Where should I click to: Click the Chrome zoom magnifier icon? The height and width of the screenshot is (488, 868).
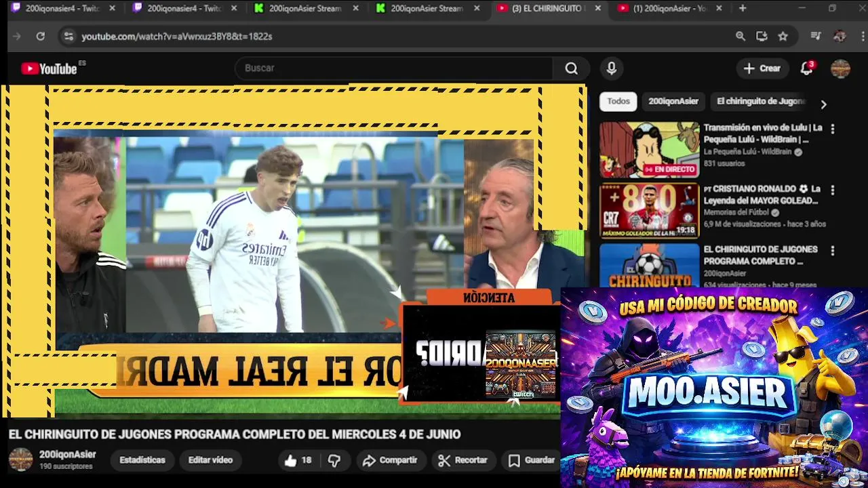pyautogui.click(x=741, y=36)
